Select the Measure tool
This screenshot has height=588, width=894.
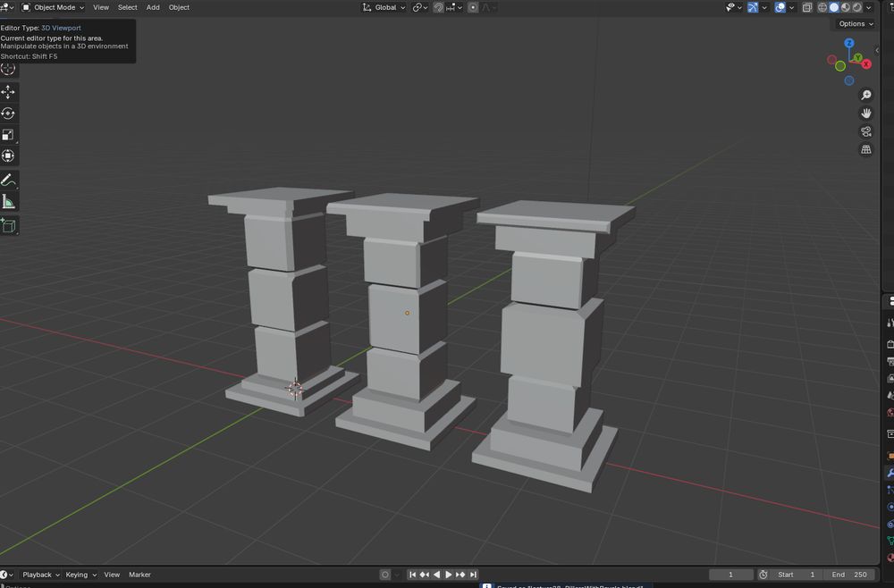[8, 203]
